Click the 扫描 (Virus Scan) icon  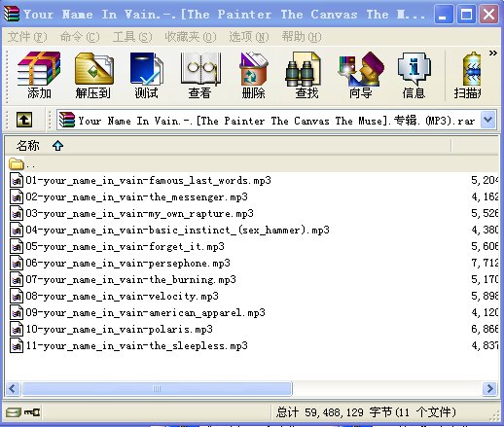pos(468,75)
